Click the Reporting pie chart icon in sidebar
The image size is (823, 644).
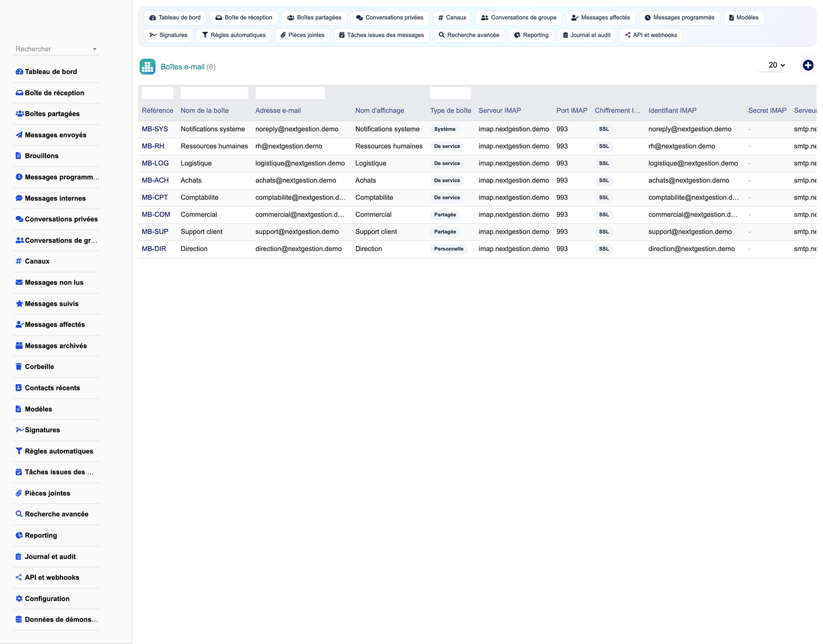click(19, 535)
